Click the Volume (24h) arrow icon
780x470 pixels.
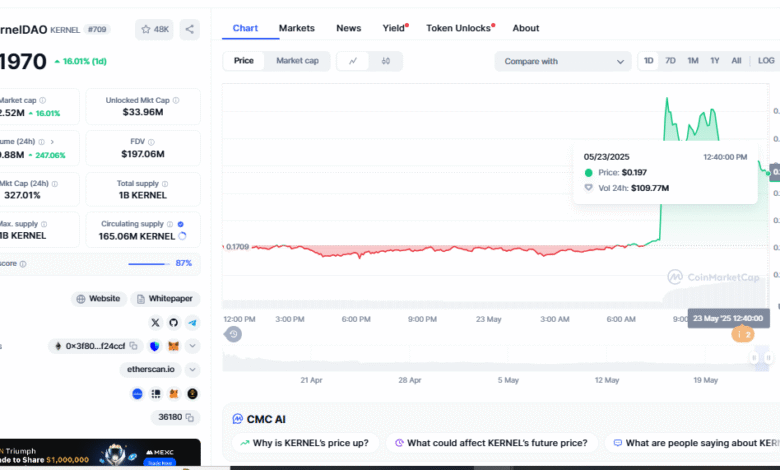click(x=52, y=142)
